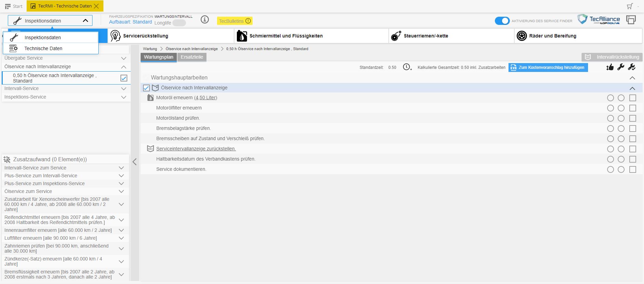The image size is (644, 284).
Task: Collapse the left sidebar panel arrow
Action: (x=134, y=162)
